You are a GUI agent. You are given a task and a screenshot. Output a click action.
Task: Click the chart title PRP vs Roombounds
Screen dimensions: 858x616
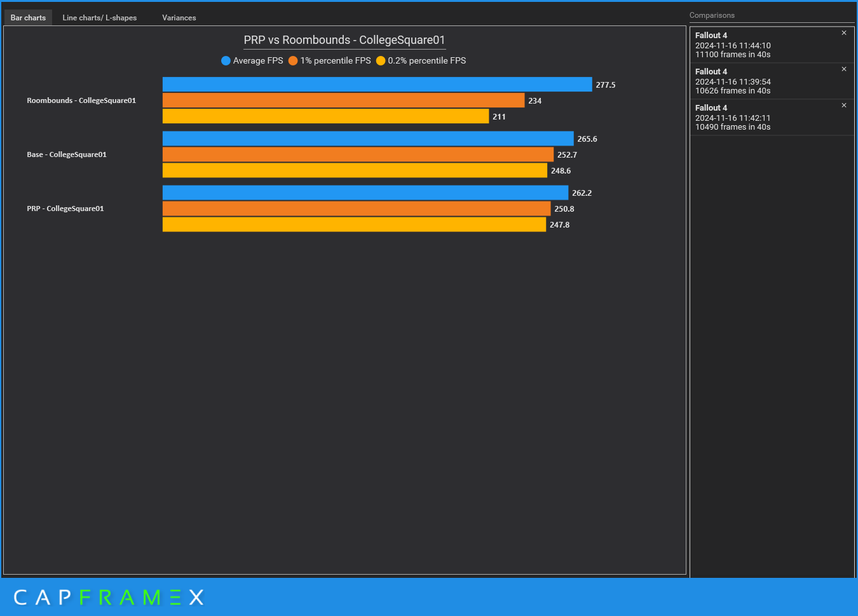coord(344,40)
